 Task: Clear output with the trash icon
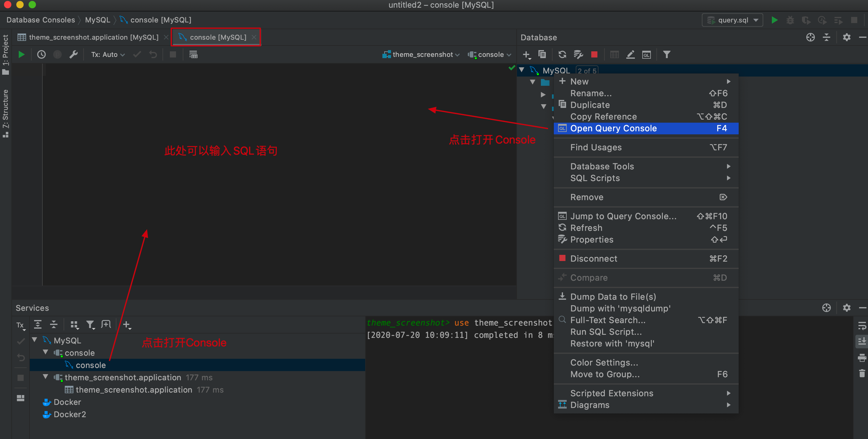862,373
